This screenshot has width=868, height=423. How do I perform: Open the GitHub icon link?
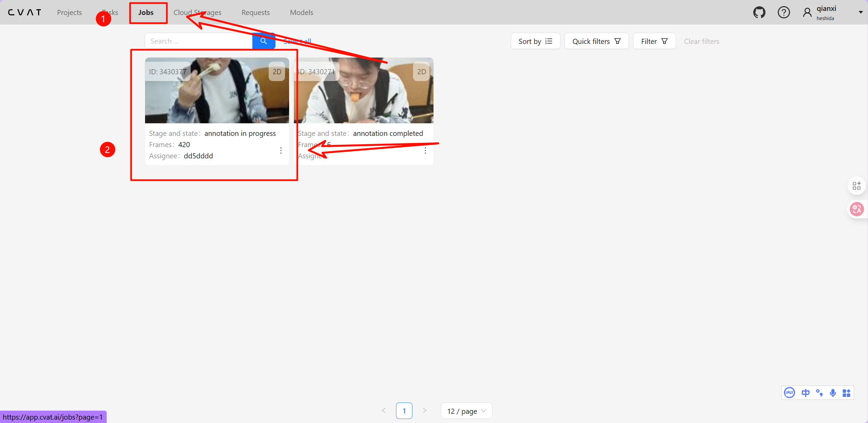(759, 13)
